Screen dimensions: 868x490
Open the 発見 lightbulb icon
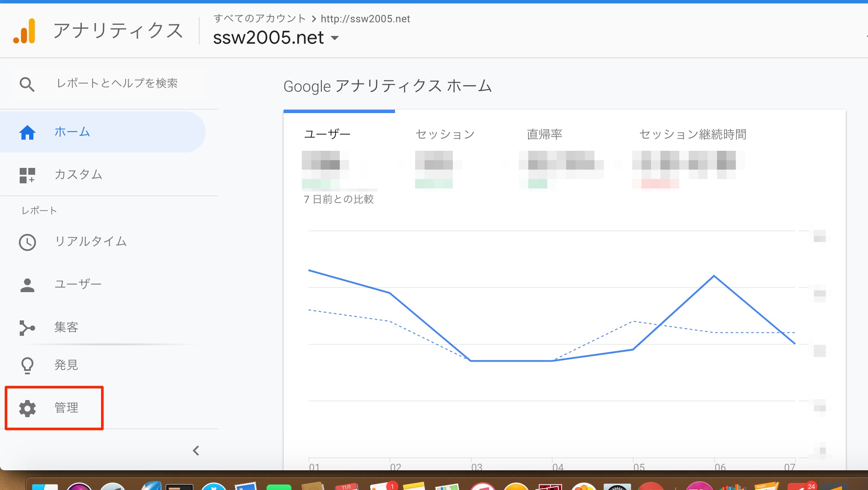pyautogui.click(x=27, y=365)
